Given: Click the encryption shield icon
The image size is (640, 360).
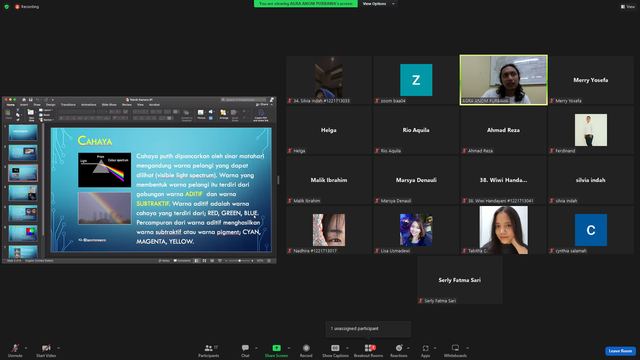Looking at the screenshot, I should 7,7.
